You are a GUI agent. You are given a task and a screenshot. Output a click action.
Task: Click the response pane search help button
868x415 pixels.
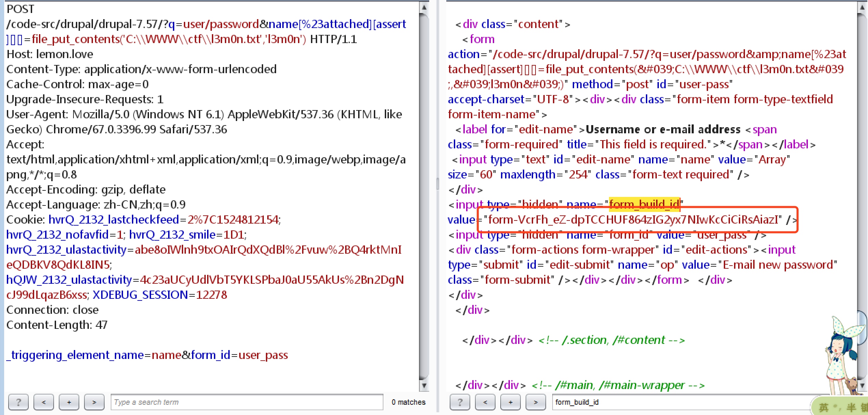coord(460,402)
